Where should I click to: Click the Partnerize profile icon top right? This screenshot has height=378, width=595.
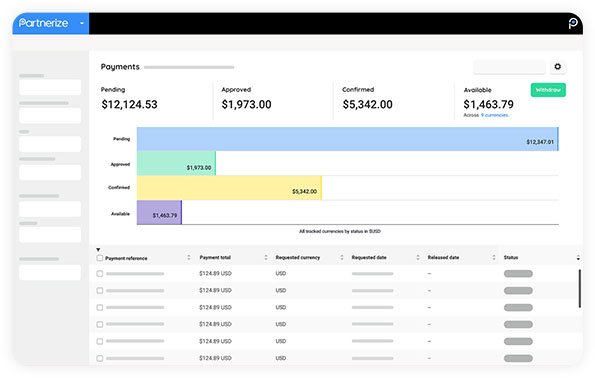tap(573, 23)
